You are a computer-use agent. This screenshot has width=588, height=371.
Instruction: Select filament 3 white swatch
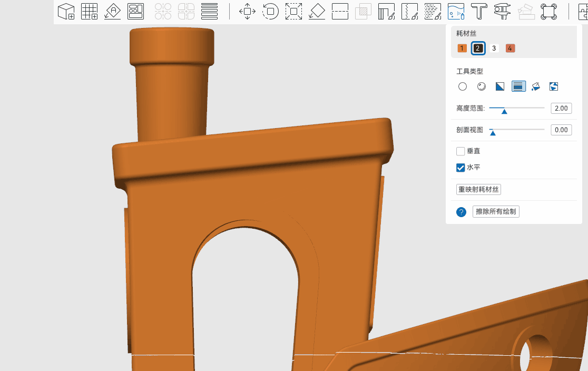coord(494,48)
